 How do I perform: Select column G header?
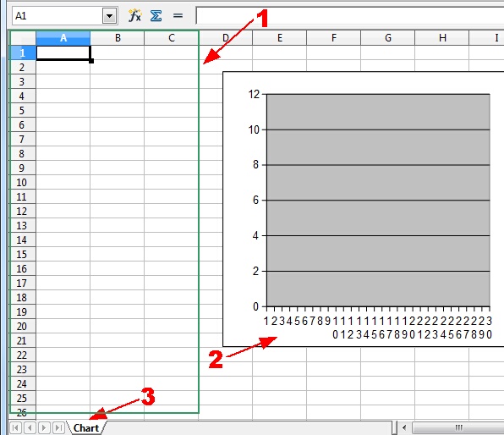click(388, 38)
